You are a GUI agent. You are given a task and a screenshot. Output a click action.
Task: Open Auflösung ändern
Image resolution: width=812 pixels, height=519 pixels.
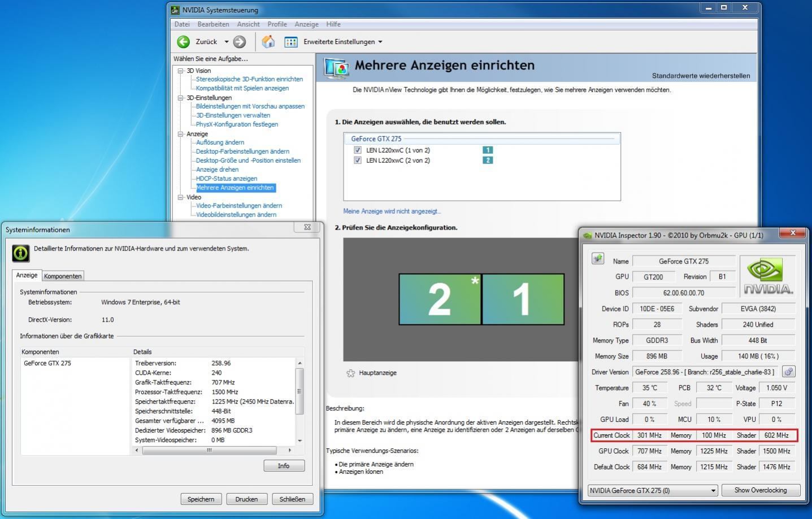point(220,142)
